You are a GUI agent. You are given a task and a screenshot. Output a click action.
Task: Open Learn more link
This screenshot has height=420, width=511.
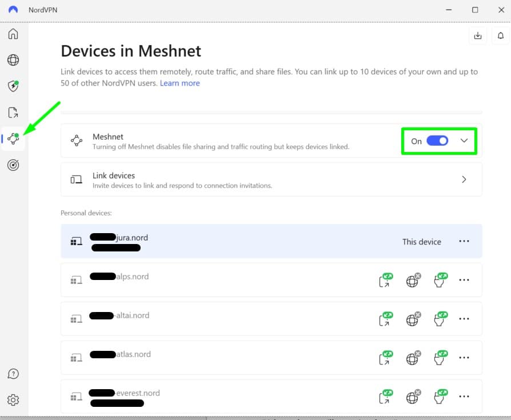[x=180, y=83]
